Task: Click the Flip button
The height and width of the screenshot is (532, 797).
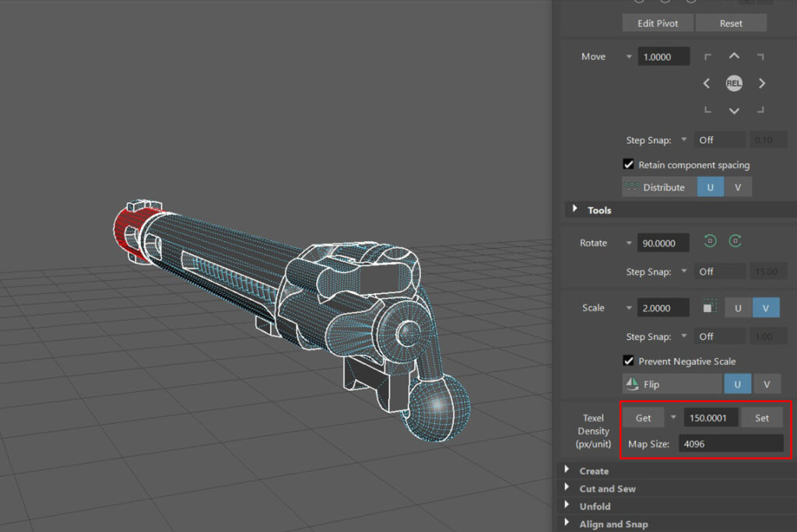Action: coord(672,384)
